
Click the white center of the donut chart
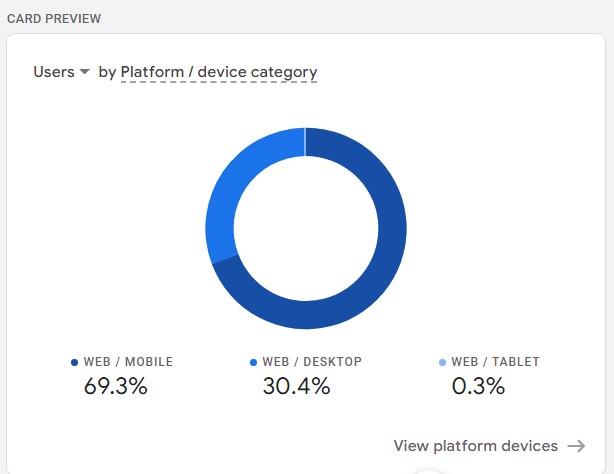click(306, 228)
